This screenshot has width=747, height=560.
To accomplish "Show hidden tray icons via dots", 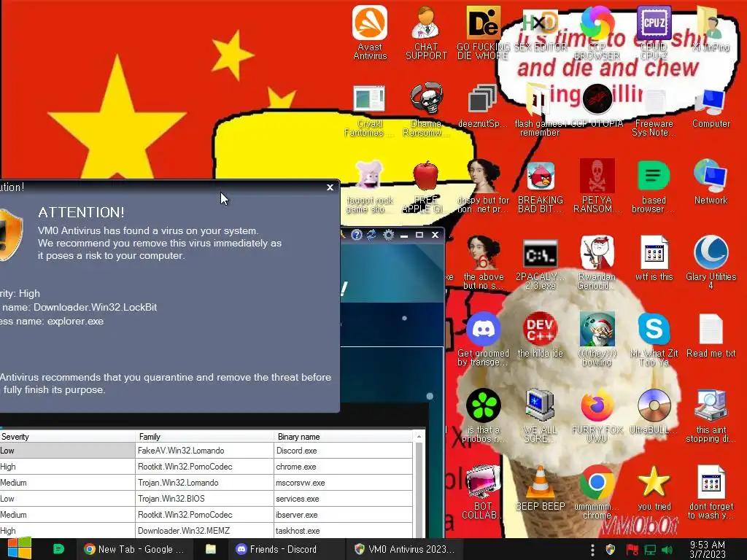I will 592,550.
